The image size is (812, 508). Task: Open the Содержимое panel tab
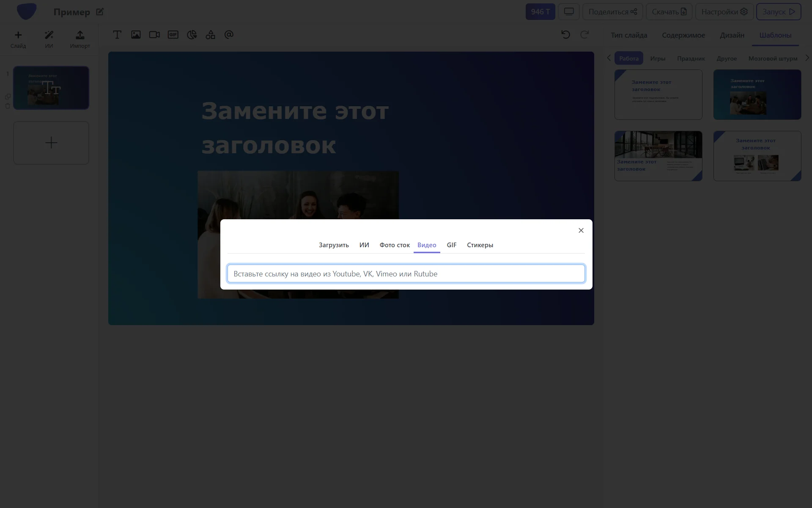point(683,35)
